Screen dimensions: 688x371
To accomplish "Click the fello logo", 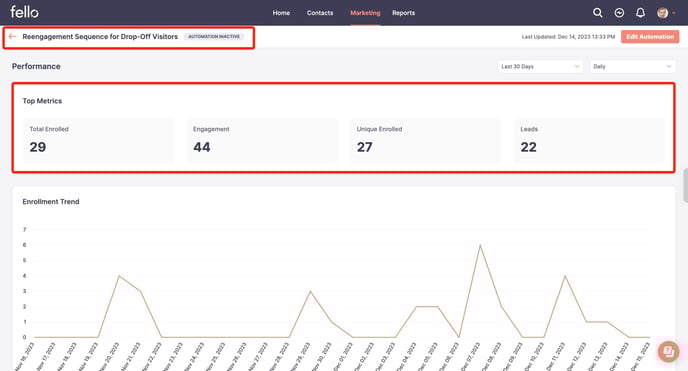I will [24, 12].
